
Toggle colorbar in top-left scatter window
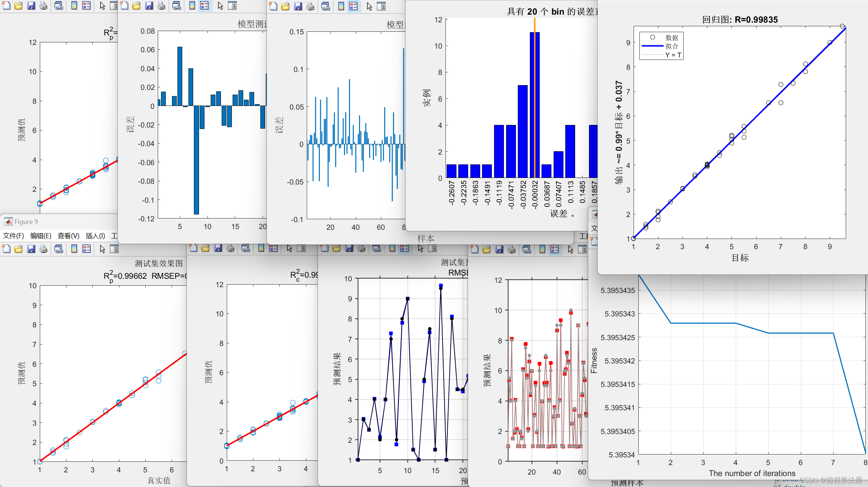point(74,5)
